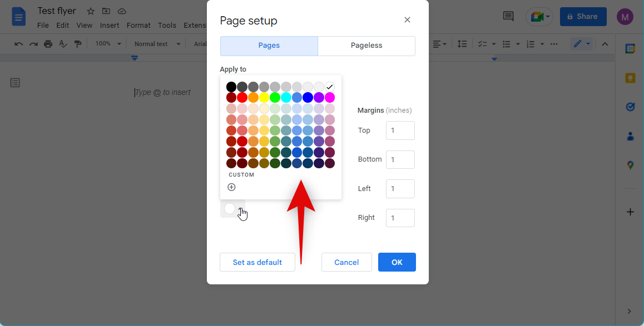Add a custom color with plus icon
This screenshot has width=644, height=326.
click(231, 187)
